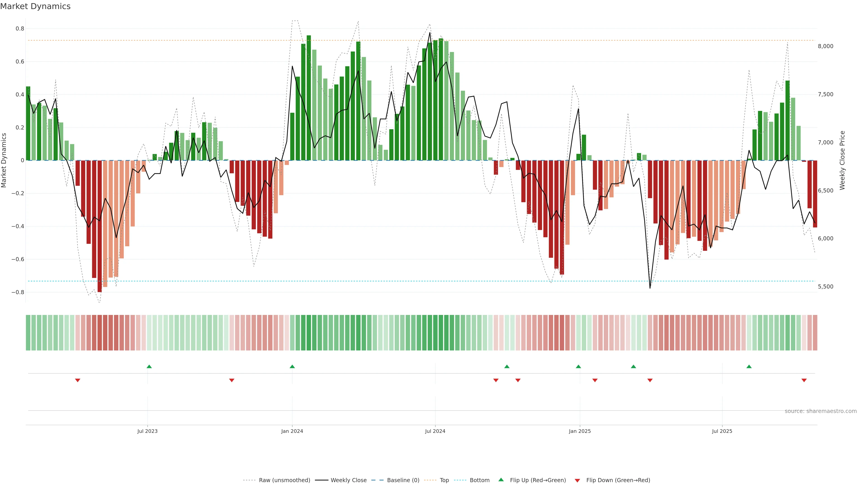
Task: Click the red Flip Down legend triangle
Action: (x=577, y=481)
